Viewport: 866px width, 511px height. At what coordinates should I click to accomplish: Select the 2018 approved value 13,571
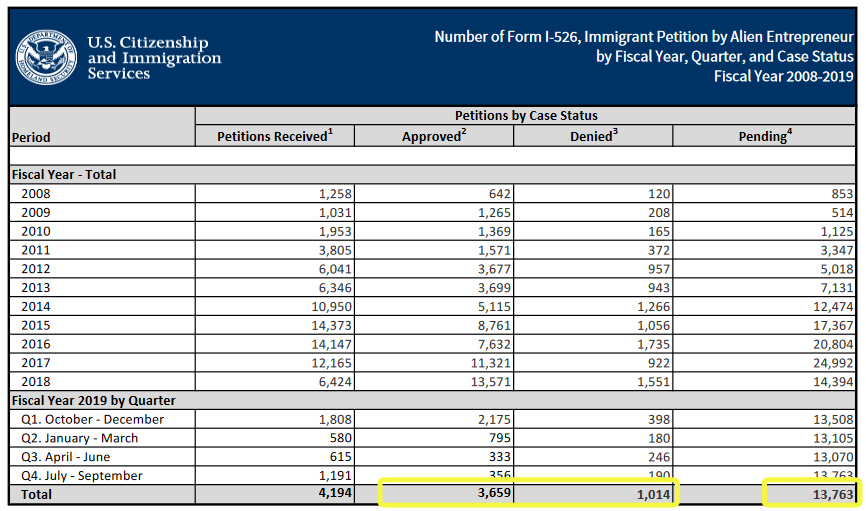[x=484, y=381]
